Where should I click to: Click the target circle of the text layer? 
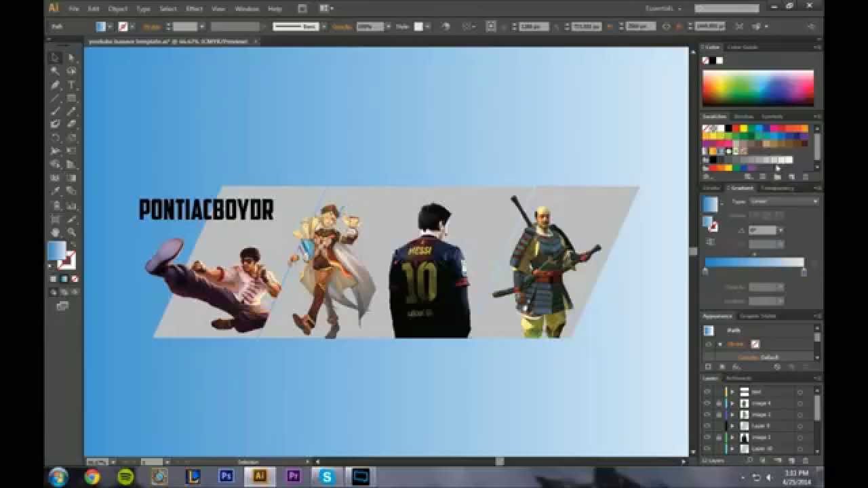pos(800,392)
